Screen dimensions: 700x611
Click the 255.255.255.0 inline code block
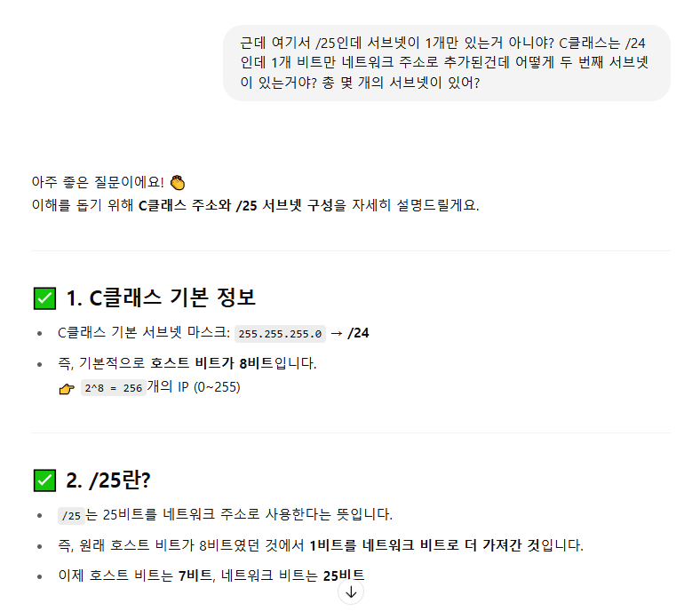click(x=280, y=334)
